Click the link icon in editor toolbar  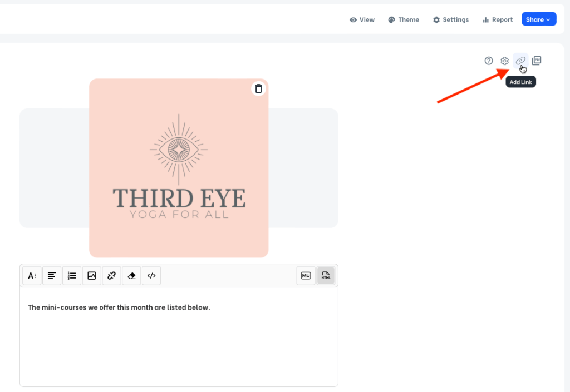[111, 275]
